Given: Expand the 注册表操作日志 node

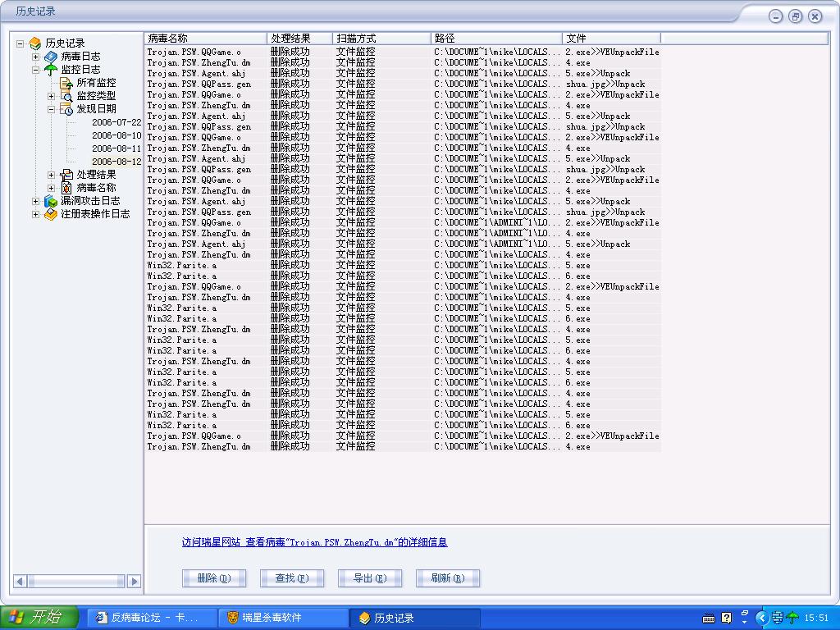Looking at the screenshot, I should [x=35, y=214].
